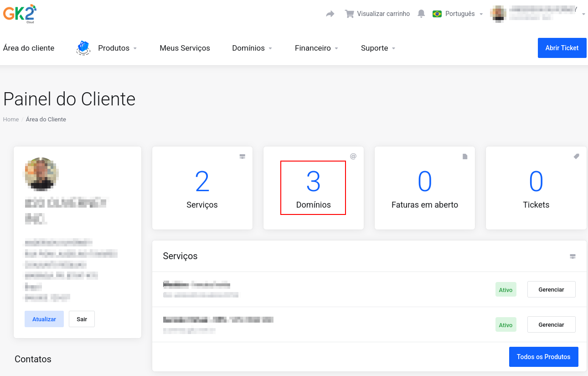Click the profile photo in client card
This screenshot has height=376, width=588.
point(41,174)
